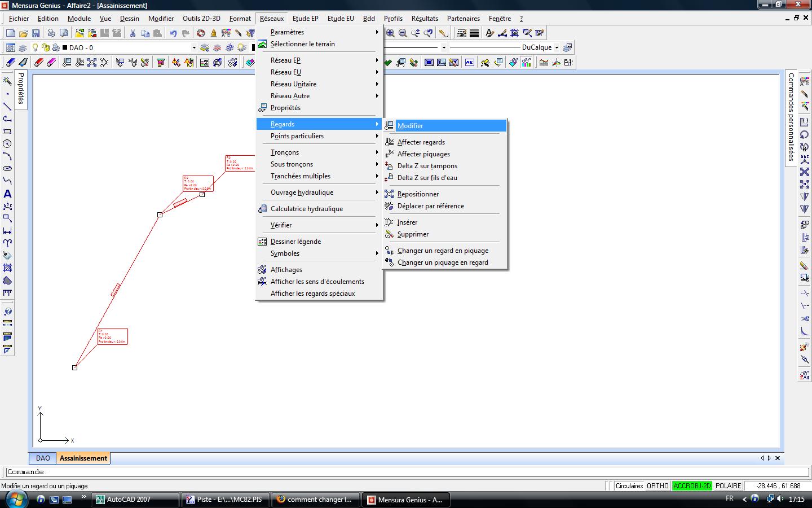This screenshot has width=812, height=508.
Task: Select the rectangle tool in left toolbar
Action: click(x=7, y=132)
